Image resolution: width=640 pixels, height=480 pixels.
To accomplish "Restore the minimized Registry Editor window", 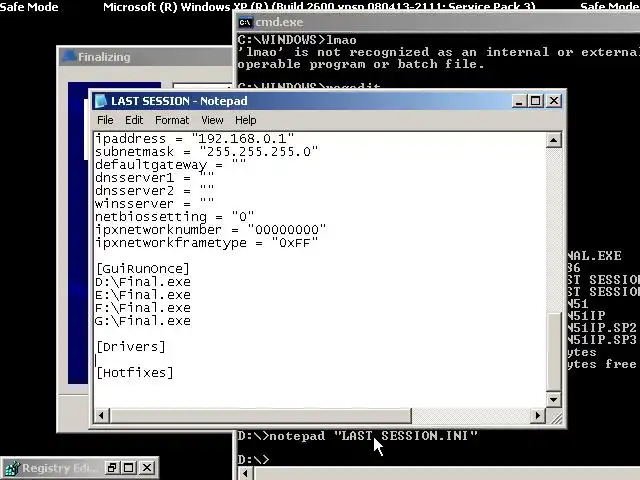I will tap(111, 468).
